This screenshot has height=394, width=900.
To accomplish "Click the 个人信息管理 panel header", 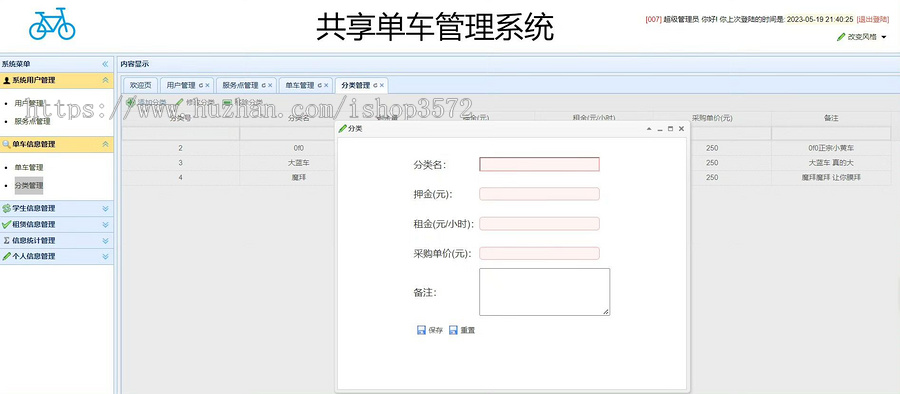I will coord(56,257).
